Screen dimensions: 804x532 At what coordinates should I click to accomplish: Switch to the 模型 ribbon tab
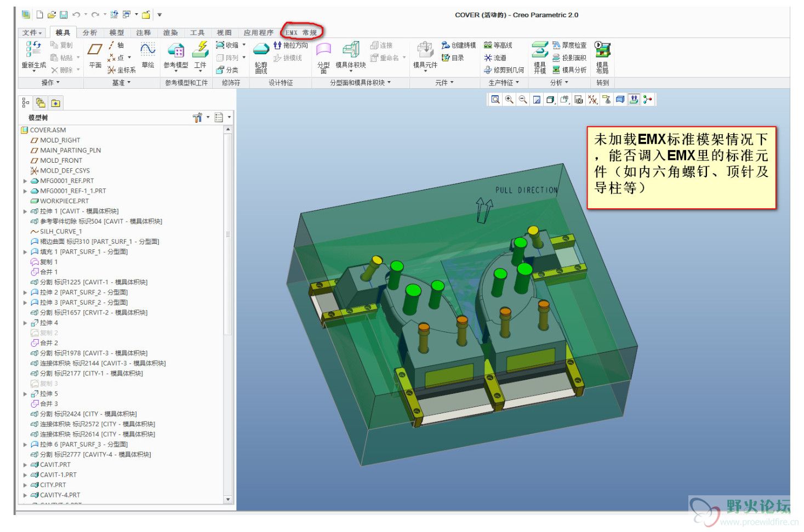[117, 33]
